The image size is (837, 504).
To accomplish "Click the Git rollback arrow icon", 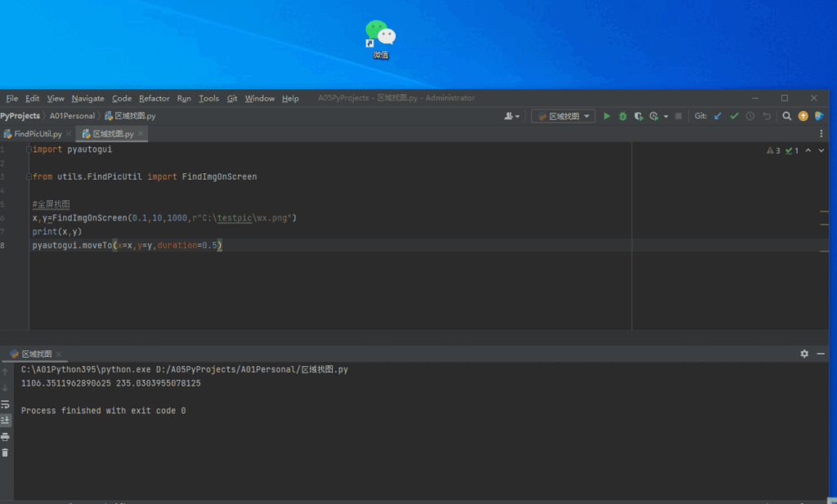I will [x=767, y=116].
